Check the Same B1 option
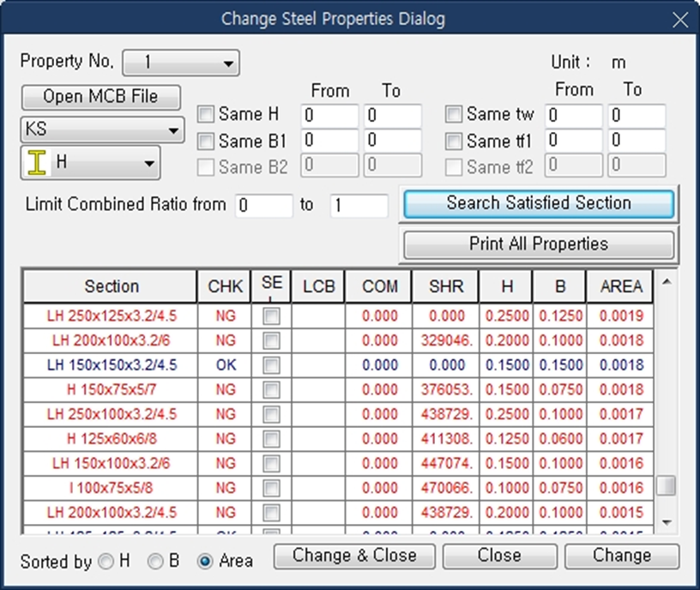The width and height of the screenshot is (700, 590). pos(206,141)
